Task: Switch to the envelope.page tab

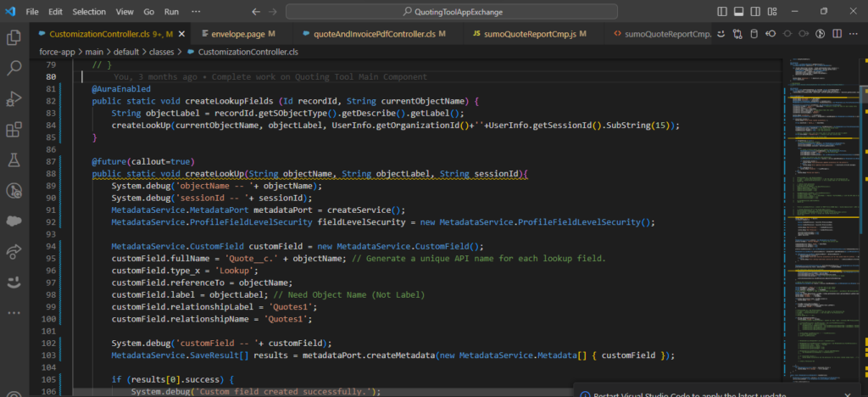Action: 239,34
